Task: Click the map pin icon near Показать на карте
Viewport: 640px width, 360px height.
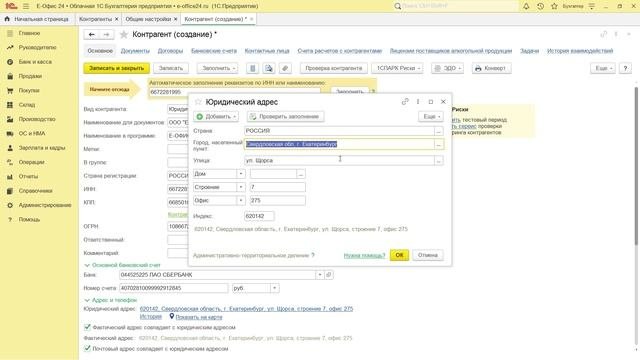Action: (x=172, y=316)
